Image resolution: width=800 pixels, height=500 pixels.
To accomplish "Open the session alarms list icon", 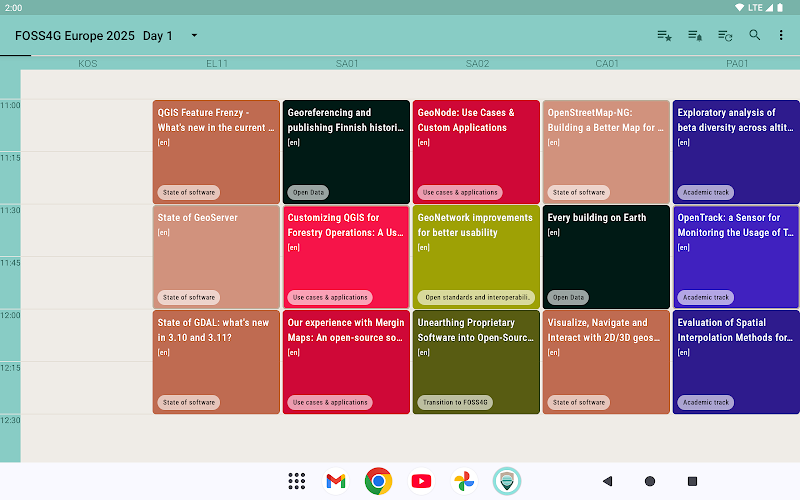I will [695, 35].
